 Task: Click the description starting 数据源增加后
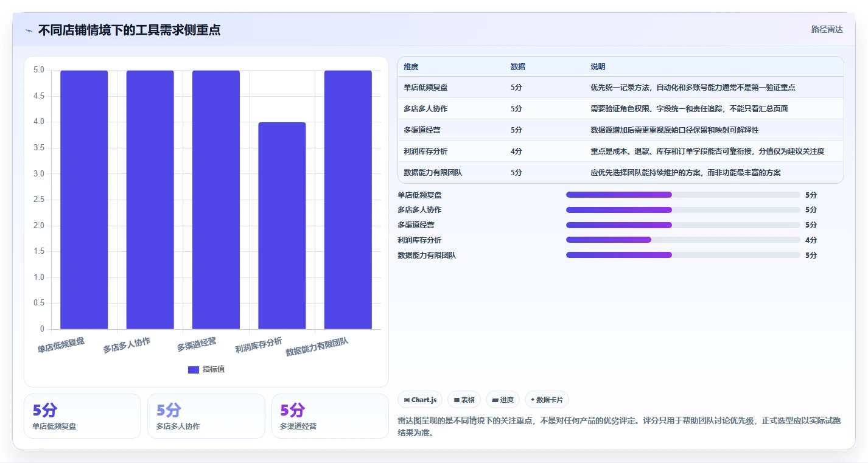coord(674,130)
